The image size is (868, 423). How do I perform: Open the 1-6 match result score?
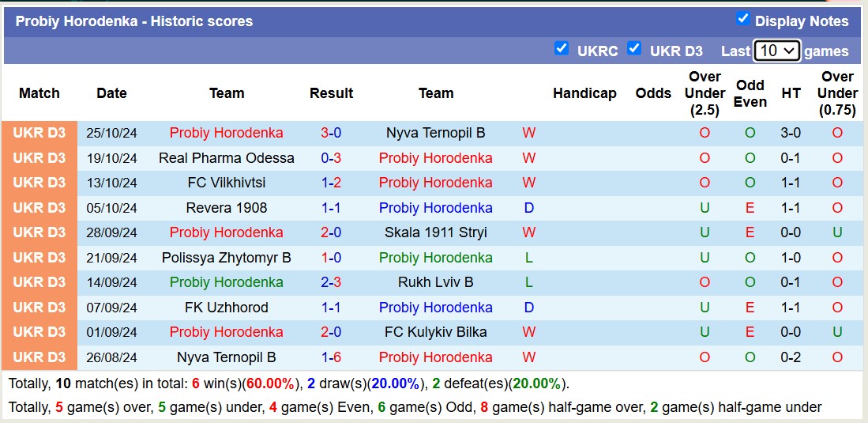click(331, 357)
